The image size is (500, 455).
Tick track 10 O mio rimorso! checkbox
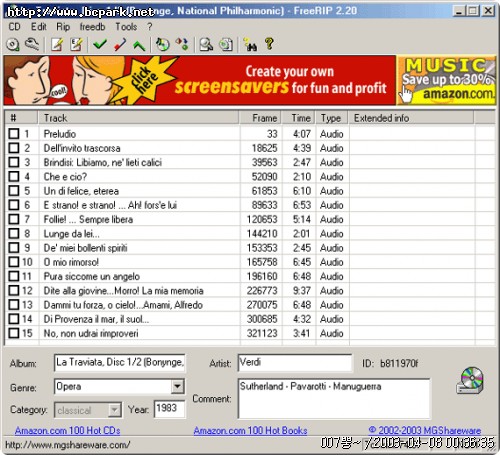[x=14, y=262]
